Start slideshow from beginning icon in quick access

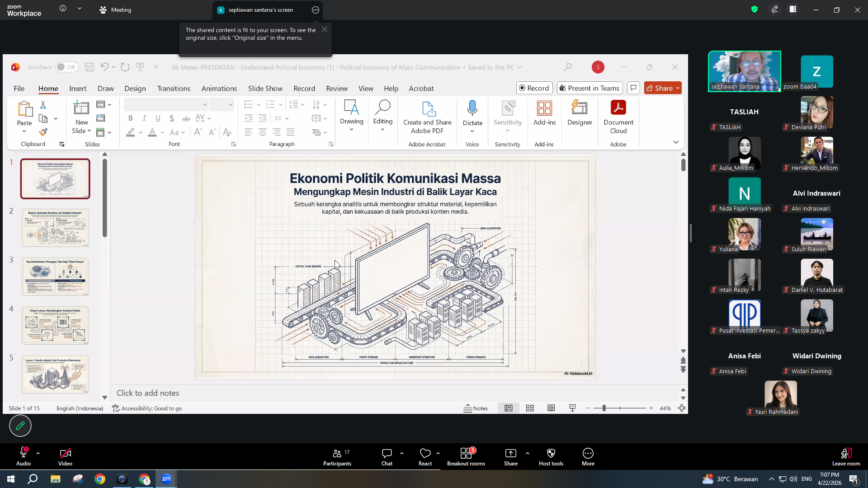pyautogui.click(x=140, y=67)
